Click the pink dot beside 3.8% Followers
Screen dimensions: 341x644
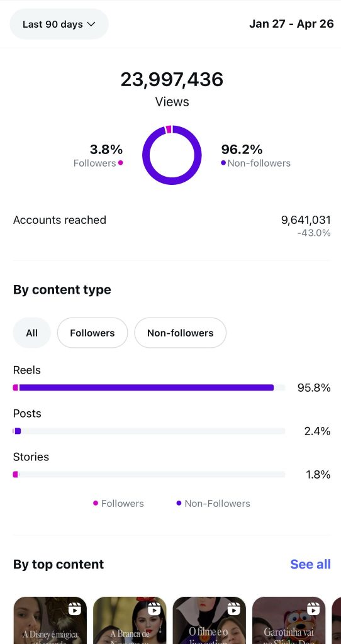point(120,163)
